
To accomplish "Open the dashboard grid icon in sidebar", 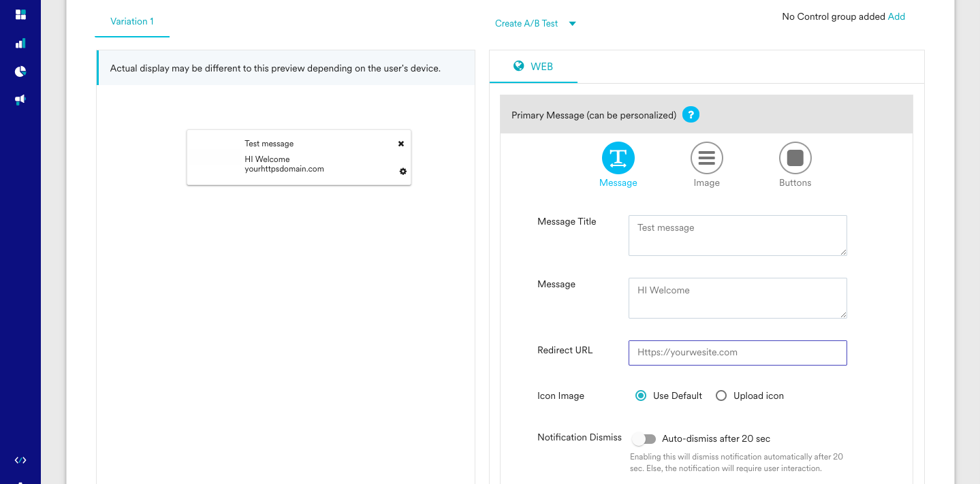I will point(20,14).
